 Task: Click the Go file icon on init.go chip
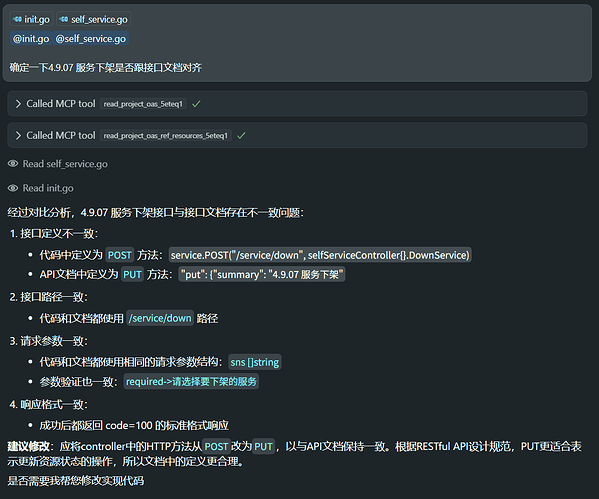[x=17, y=19]
